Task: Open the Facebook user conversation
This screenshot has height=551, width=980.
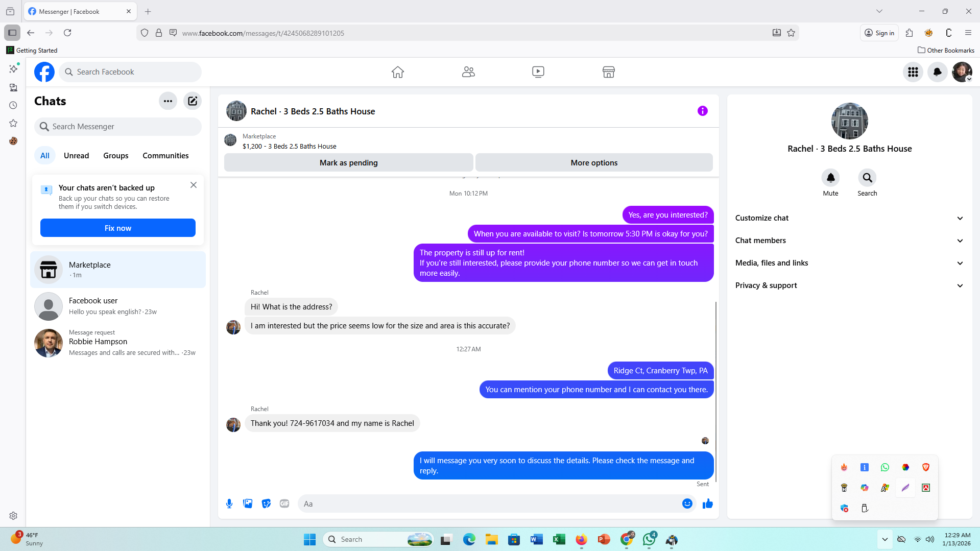Action: click(118, 306)
